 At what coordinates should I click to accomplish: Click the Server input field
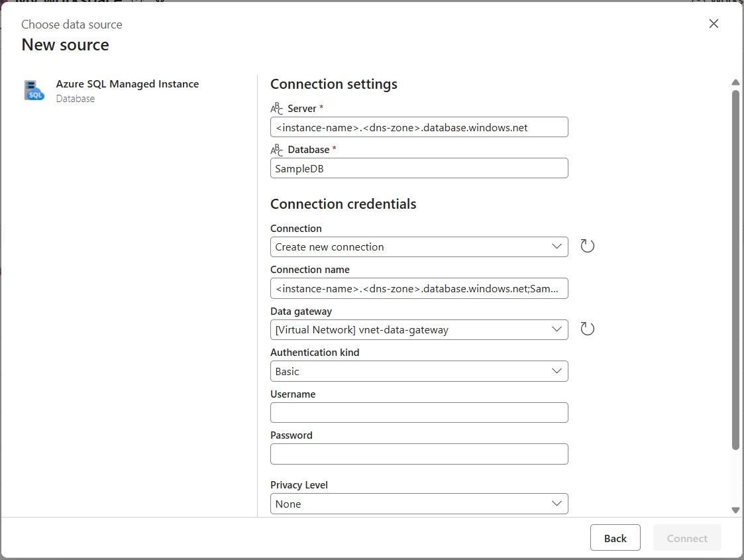click(x=419, y=127)
